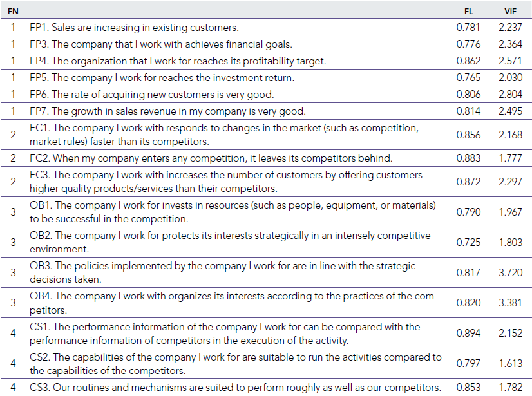The image size is (532, 396).
Task: Click the FP7 sales revenue growth statement
Action: coord(167,111)
